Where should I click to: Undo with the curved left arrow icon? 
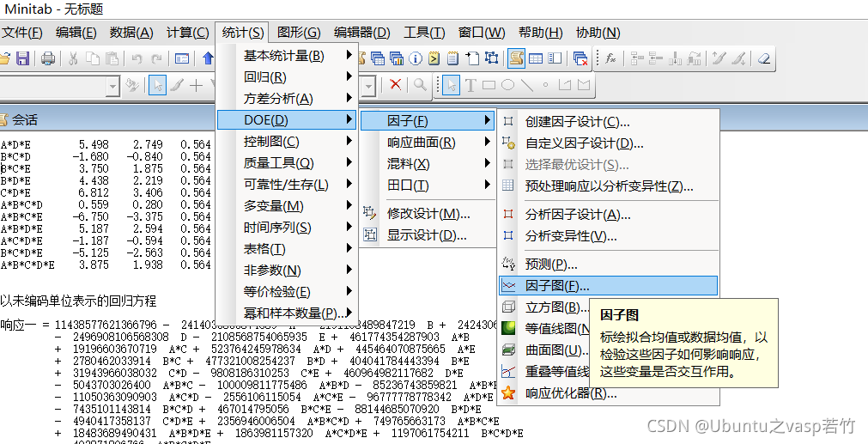137,58
